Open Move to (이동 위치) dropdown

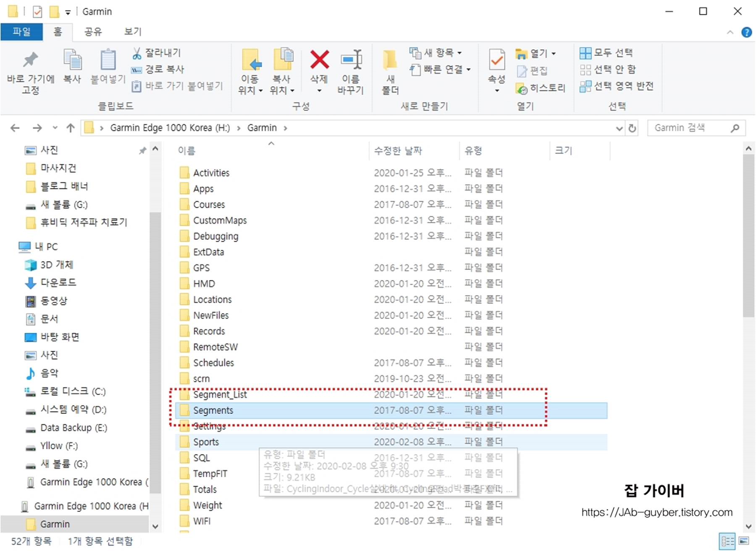pyautogui.click(x=250, y=71)
